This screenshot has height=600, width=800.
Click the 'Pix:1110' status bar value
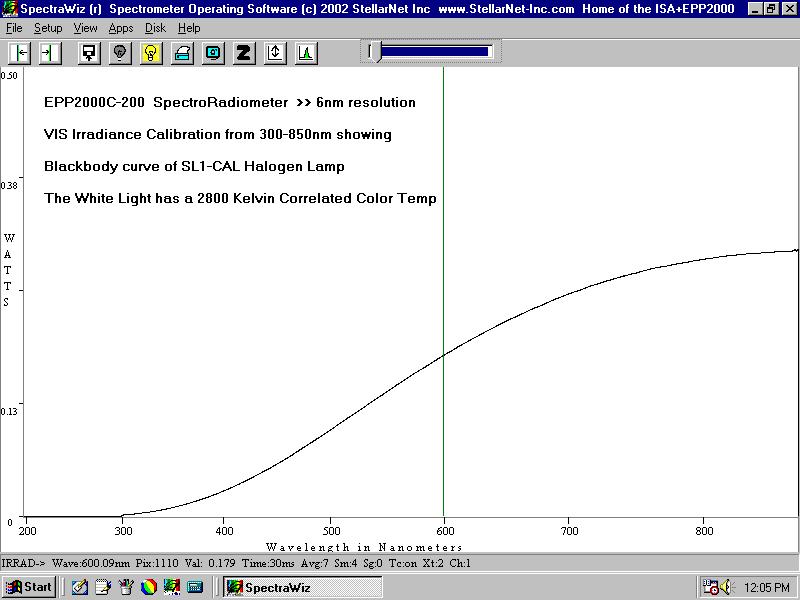pyautogui.click(x=157, y=563)
